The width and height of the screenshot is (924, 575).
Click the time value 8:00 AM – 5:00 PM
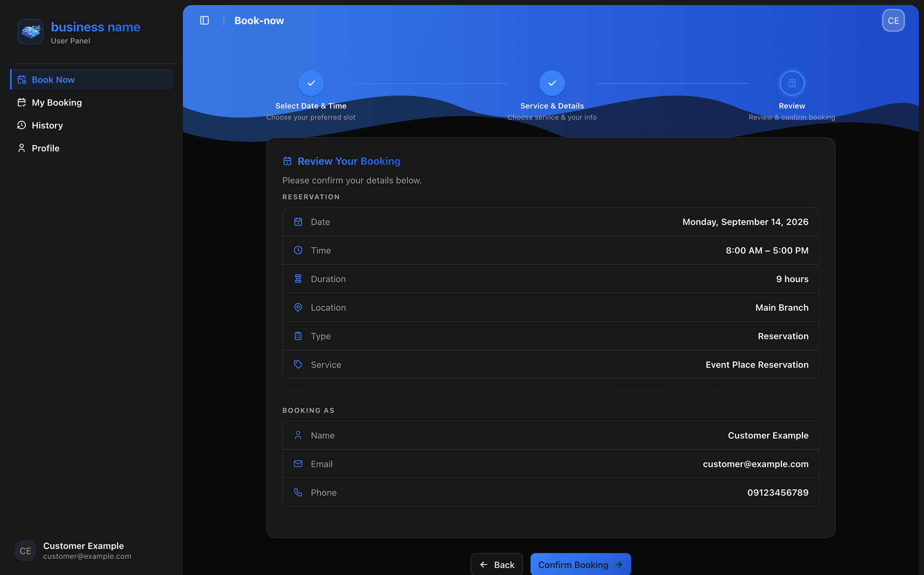pyautogui.click(x=767, y=250)
